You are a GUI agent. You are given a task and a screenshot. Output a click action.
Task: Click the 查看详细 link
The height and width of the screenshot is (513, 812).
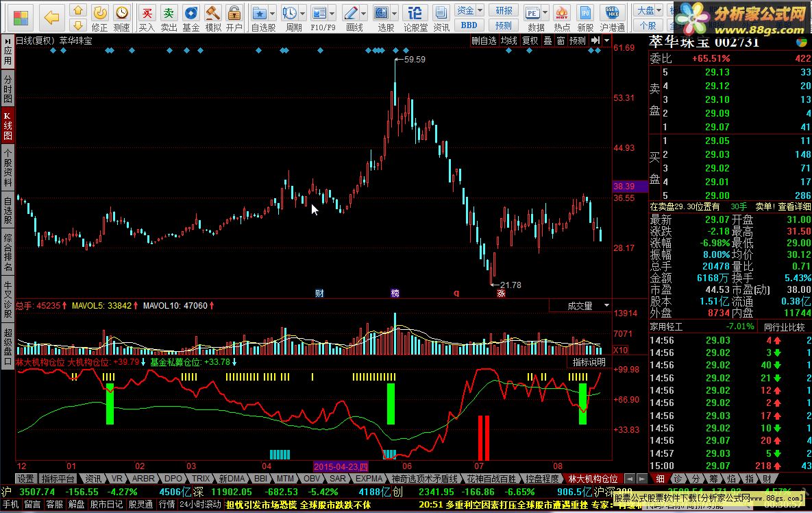point(794,206)
